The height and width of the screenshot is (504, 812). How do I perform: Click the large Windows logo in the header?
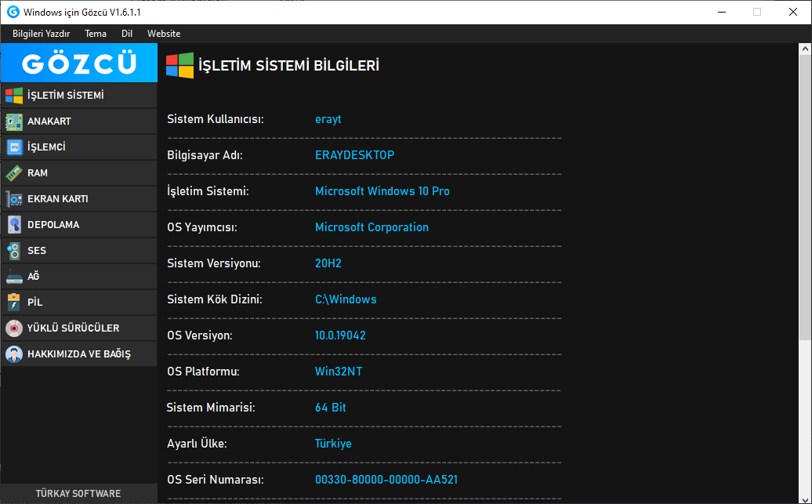(179, 65)
